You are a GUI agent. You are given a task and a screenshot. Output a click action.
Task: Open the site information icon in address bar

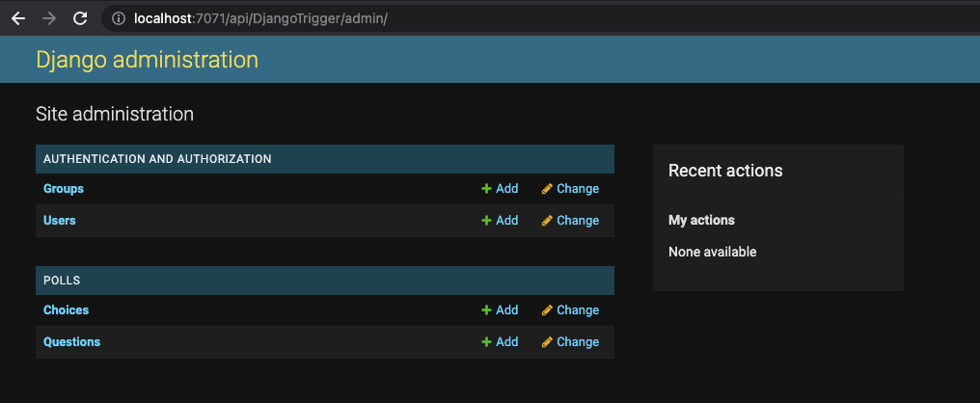(x=118, y=18)
